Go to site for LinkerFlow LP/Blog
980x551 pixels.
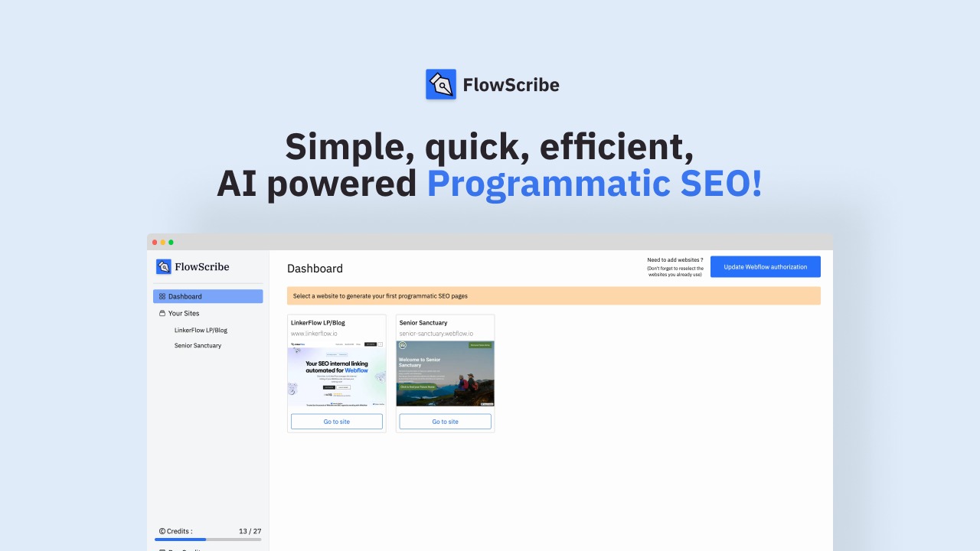[337, 422]
